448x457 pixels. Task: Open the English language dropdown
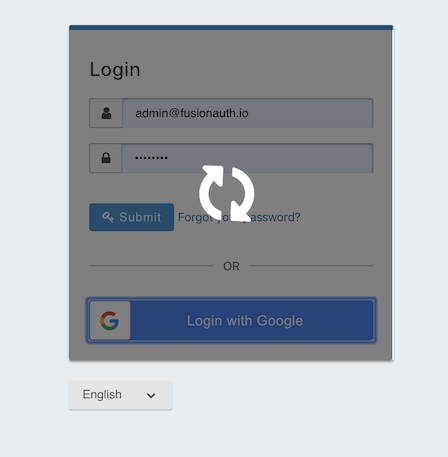point(120,395)
